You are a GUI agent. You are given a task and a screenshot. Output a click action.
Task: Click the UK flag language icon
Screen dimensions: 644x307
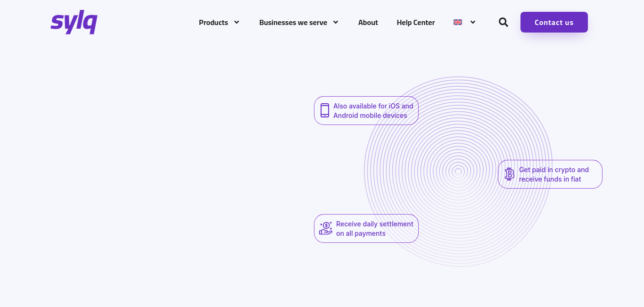[x=458, y=22]
